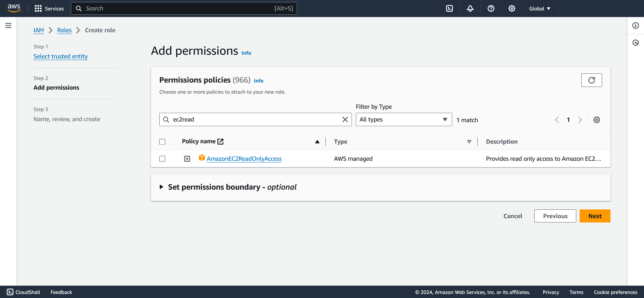
Task: Open Info link beside Permissions policies
Action: click(259, 81)
